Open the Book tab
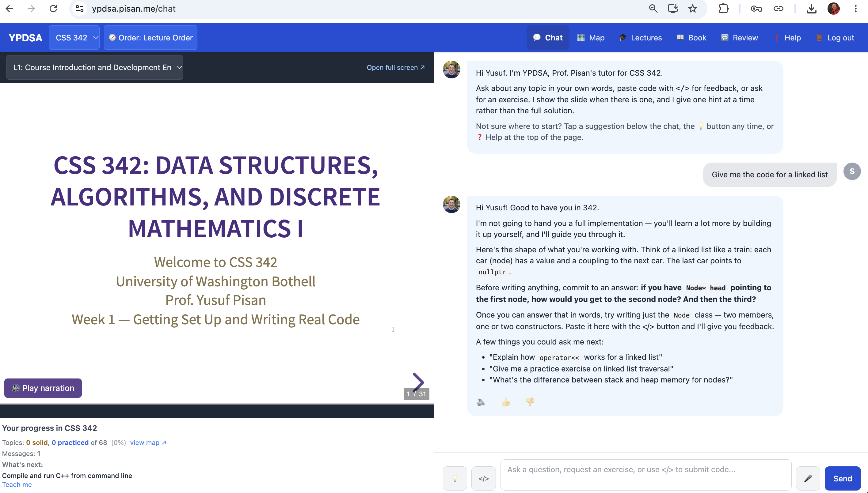The height and width of the screenshot is (493, 868). coord(691,38)
